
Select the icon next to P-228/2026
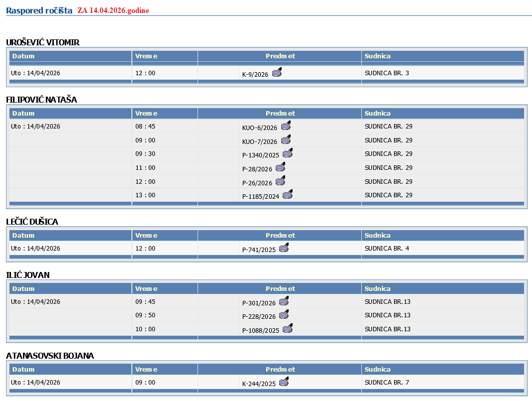(284, 315)
